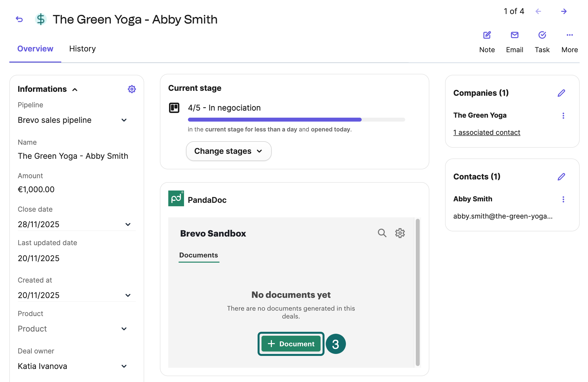
Task: Open PandaDoc settings gear
Action: point(400,233)
